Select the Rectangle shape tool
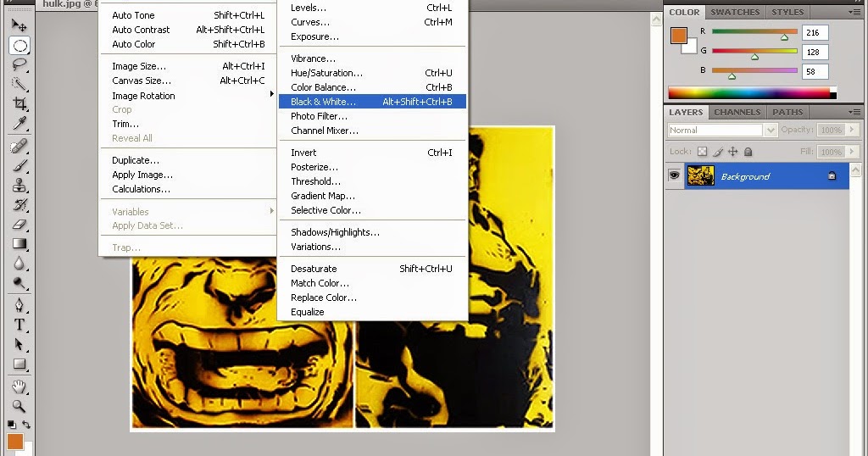 point(19,364)
